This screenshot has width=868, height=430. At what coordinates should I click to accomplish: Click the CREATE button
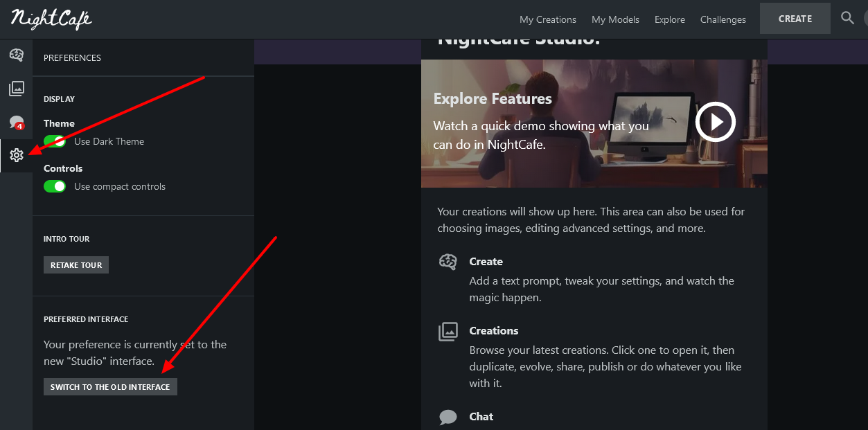coord(795,19)
